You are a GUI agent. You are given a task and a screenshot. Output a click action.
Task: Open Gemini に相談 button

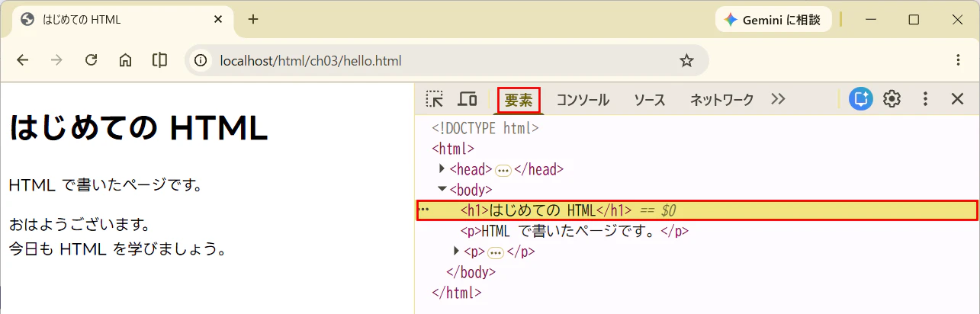tap(773, 20)
